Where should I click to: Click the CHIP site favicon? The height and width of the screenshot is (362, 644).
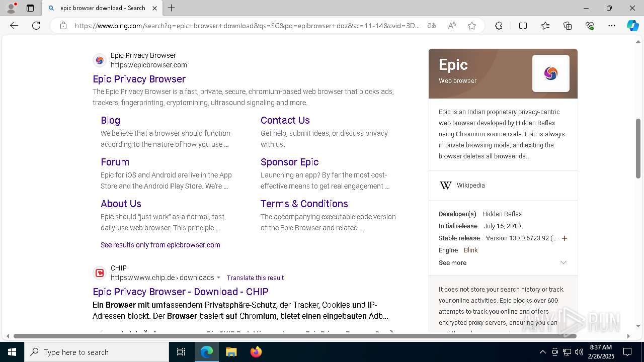(x=100, y=273)
